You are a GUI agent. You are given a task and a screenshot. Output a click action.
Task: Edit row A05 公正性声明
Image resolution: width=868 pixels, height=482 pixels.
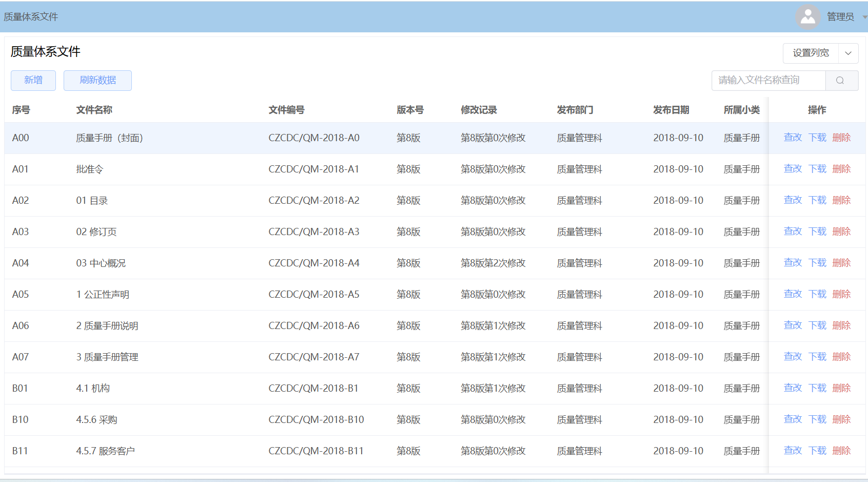pos(793,294)
